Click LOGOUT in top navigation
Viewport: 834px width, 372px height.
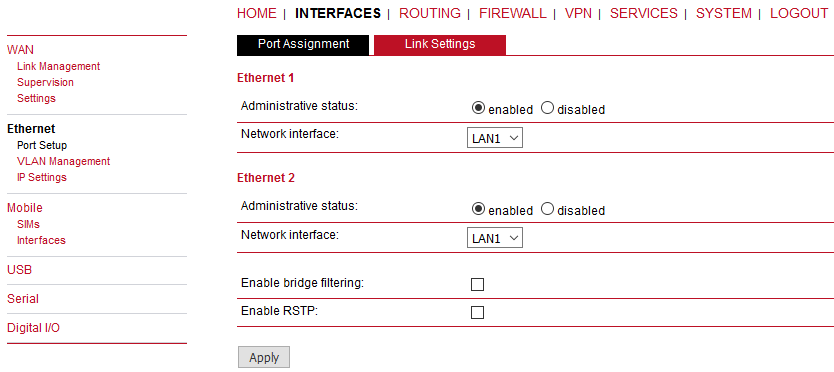coord(799,13)
